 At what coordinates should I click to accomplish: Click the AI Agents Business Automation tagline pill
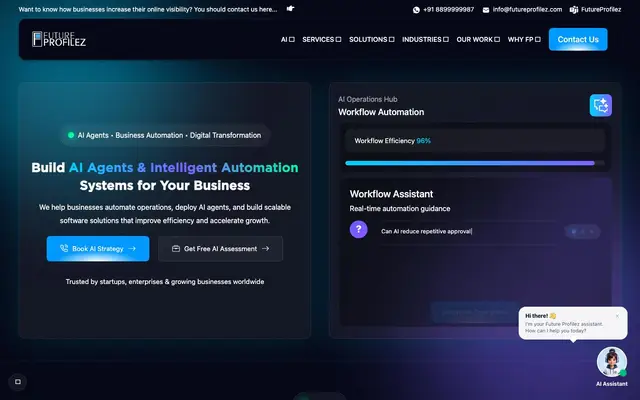click(165, 135)
